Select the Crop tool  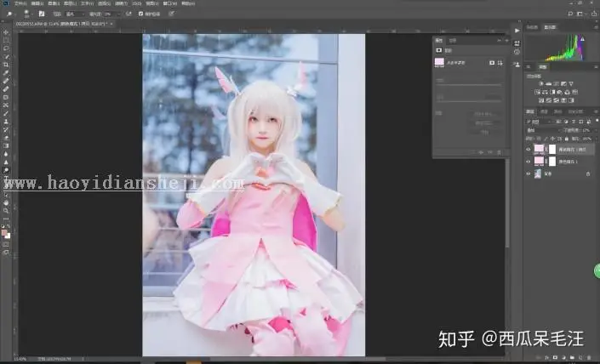click(6, 65)
